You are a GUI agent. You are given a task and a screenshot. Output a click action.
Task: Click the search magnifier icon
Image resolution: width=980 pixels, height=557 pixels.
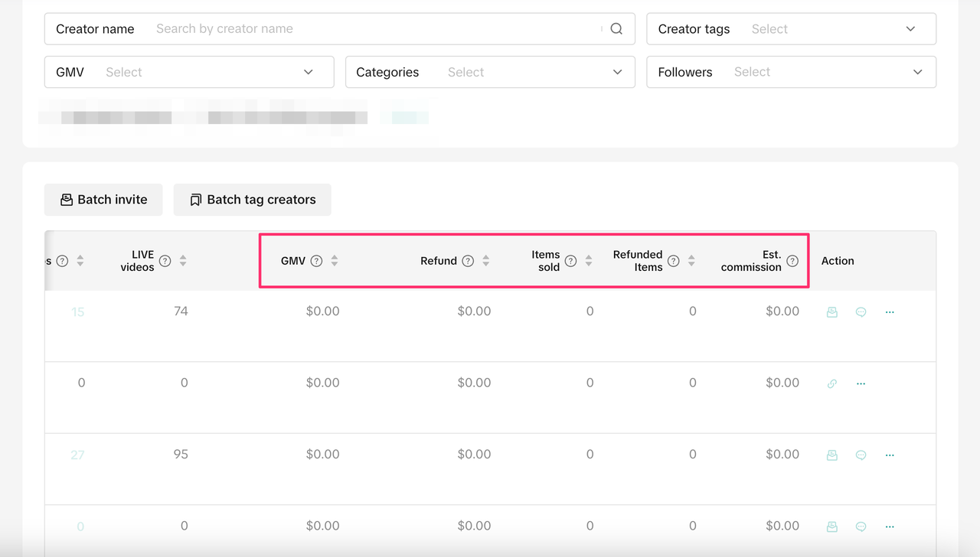point(616,29)
